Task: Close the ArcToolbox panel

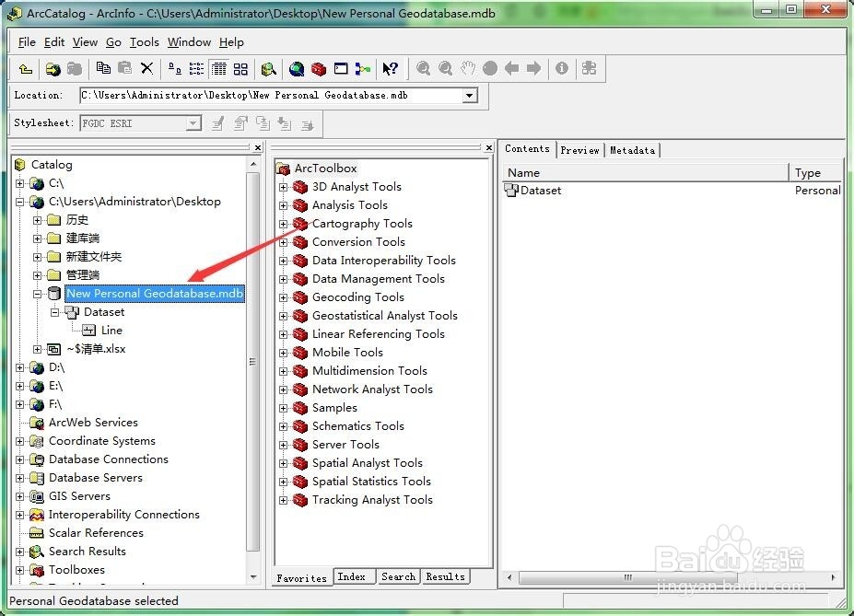Action: pos(489,147)
